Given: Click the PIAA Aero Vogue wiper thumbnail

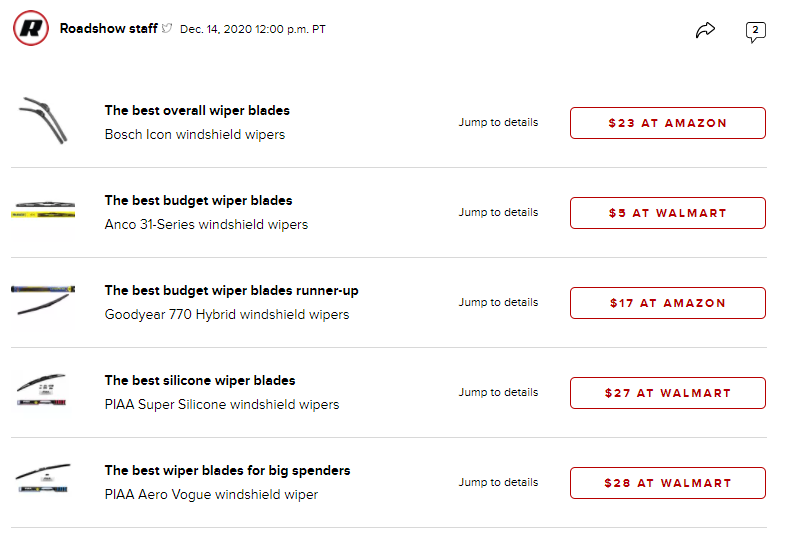Looking at the screenshot, I should [x=43, y=481].
